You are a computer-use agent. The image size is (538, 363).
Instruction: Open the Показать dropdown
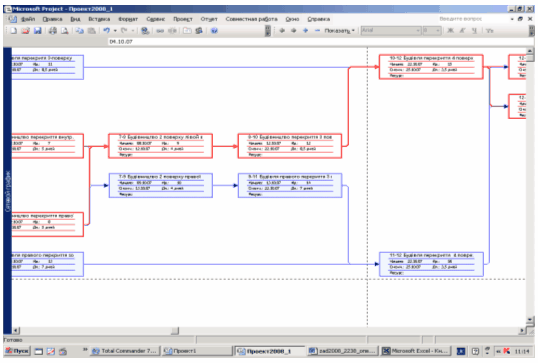[x=339, y=31]
